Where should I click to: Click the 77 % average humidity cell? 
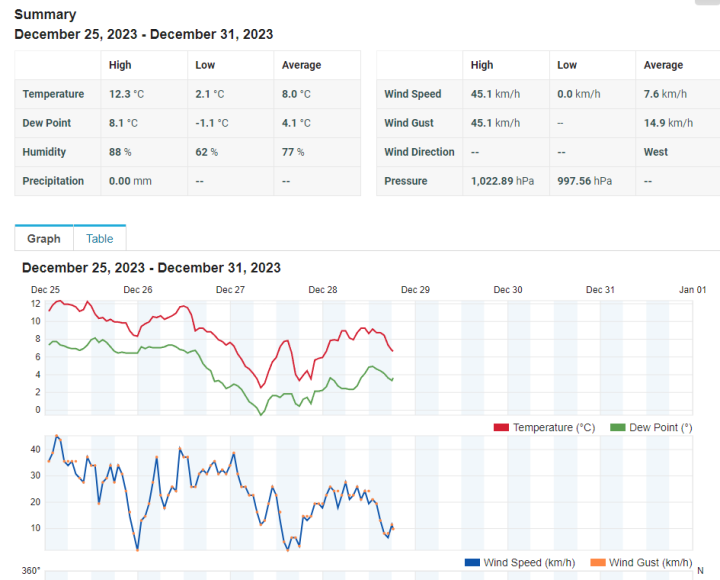point(293,152)
